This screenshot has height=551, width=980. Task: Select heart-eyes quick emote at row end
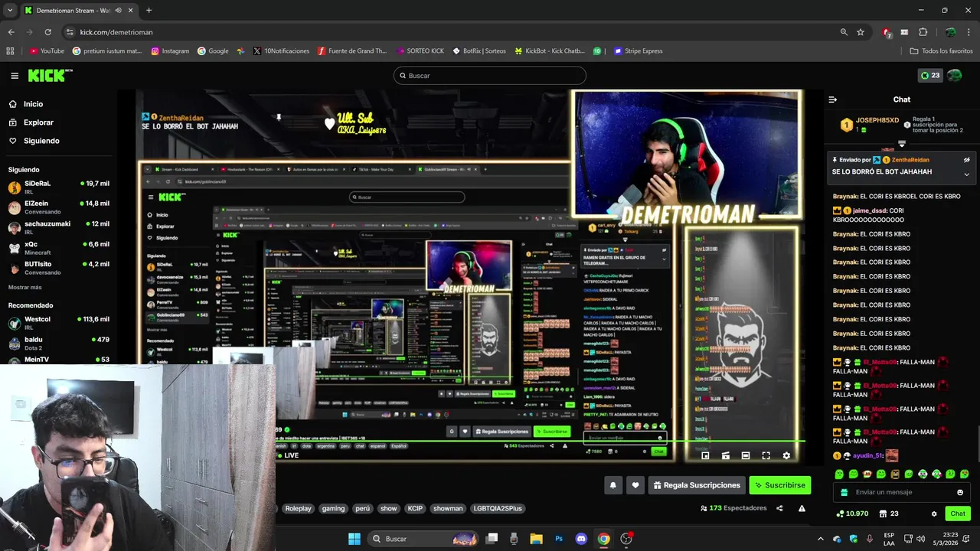pyautogui.click(x=964, y=474)
